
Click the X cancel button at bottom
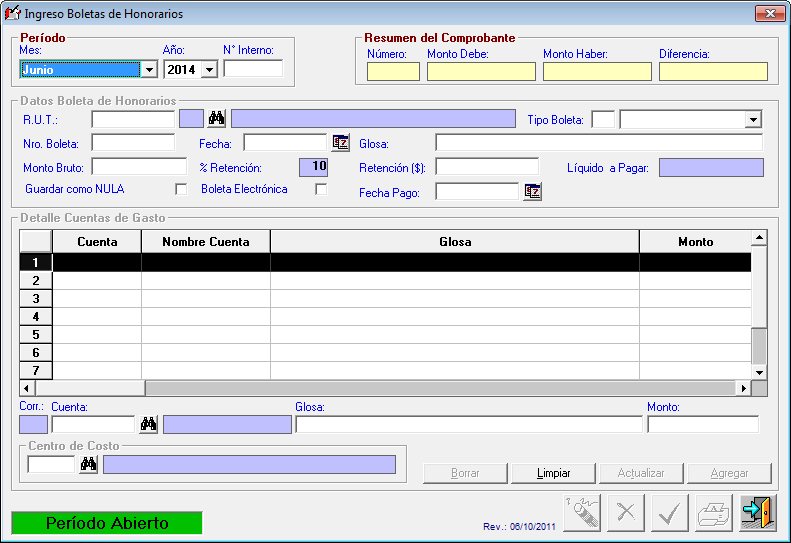(x=626, y=513)
